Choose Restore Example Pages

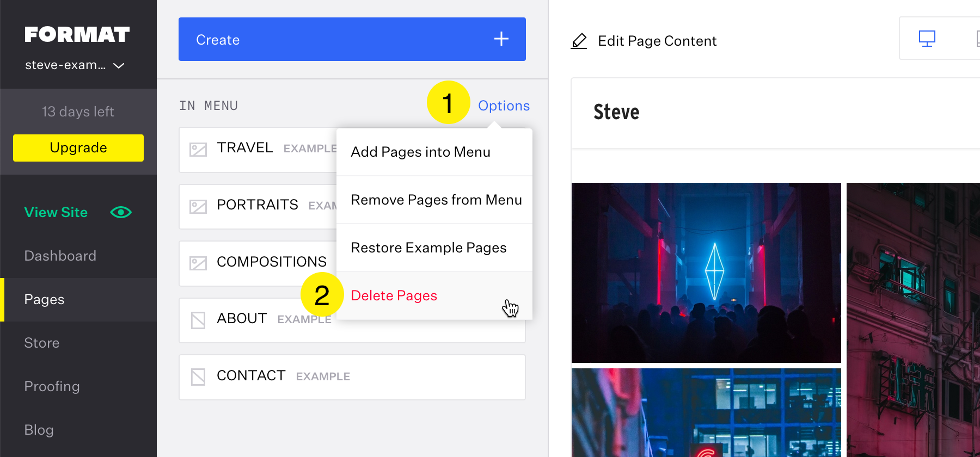428,248
